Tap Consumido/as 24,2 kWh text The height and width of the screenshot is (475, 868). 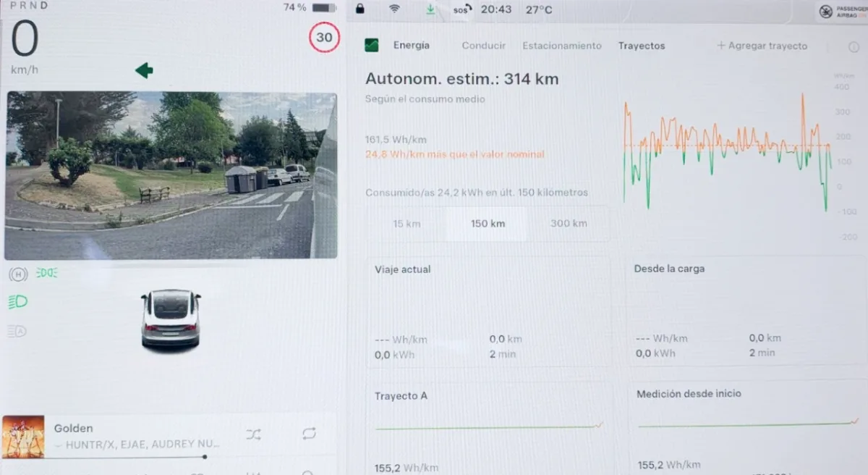477,193
